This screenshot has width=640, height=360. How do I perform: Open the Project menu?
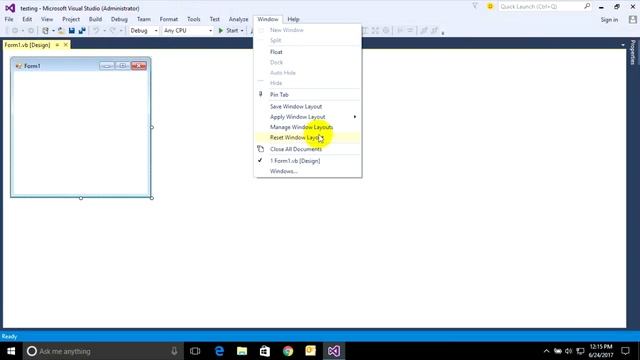coord(71,19)
